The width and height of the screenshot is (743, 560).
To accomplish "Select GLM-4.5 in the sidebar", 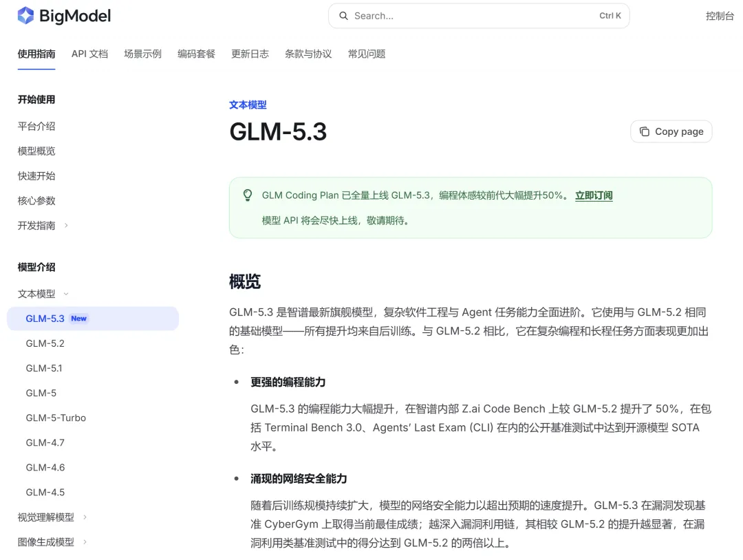I will point(45,493).
